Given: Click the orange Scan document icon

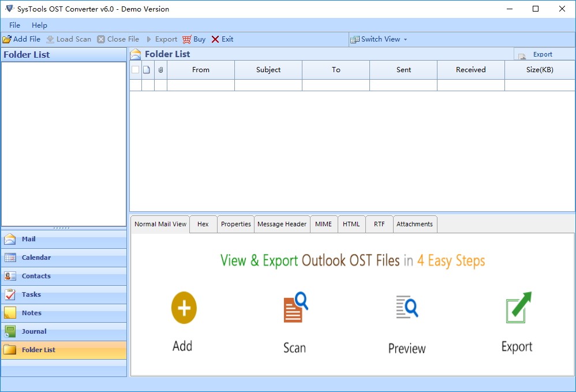Looking at the screenshot, I should point(296,307).
